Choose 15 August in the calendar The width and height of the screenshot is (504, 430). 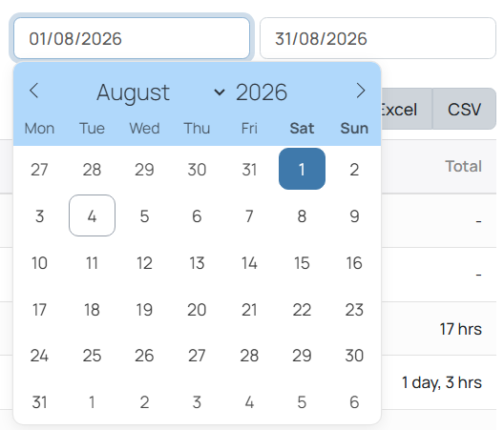point(302,263)
